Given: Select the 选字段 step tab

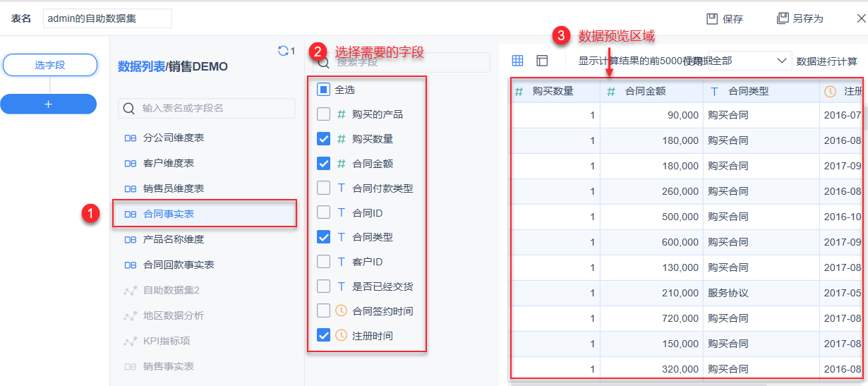Looking at the screenshot, I should [x=49, y=65].
